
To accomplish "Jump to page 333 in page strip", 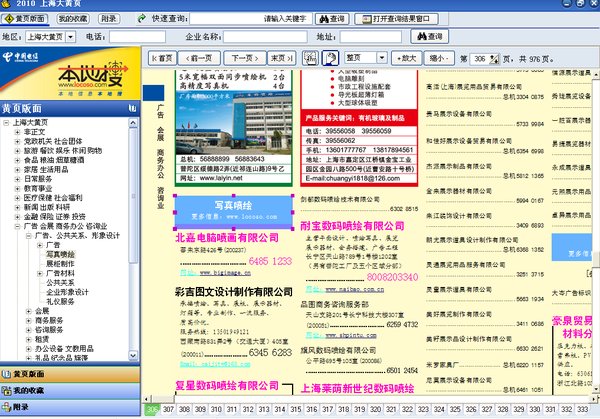I will (582, 409).
